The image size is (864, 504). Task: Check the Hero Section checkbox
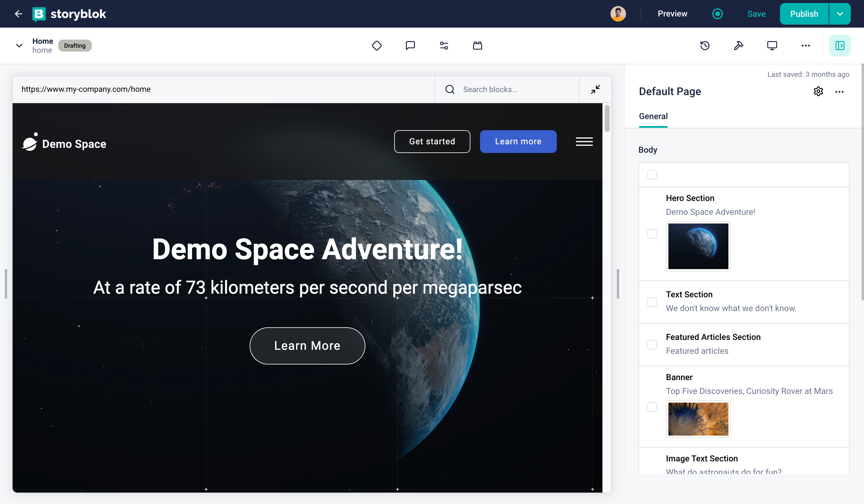(x=652, y=234)
